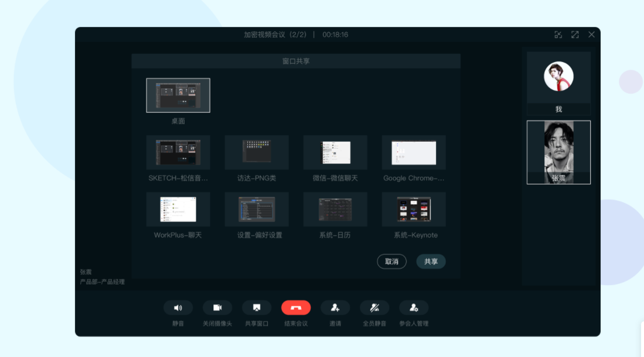This screenshot has width=644, height=357.
Task: Click the 00:18:16 meeting timer
Action: pyautogui.click(x=335, y=35)
